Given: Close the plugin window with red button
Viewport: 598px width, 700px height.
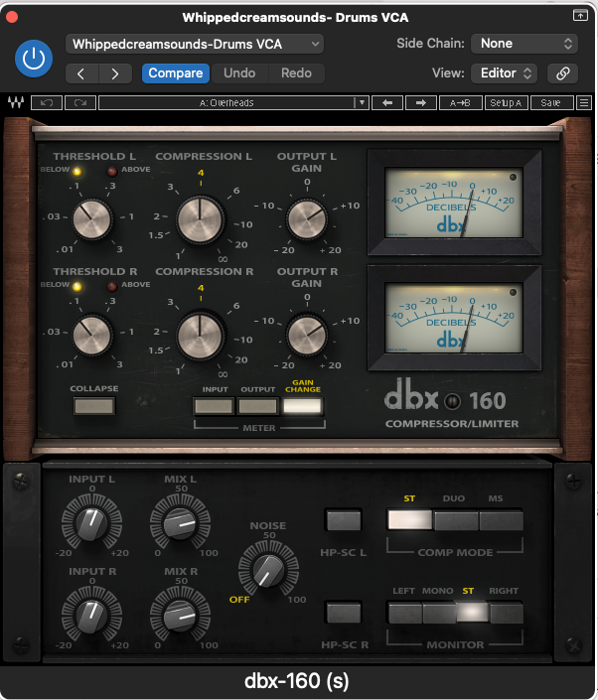Looking at the screenshot, I should click(12, 17).
